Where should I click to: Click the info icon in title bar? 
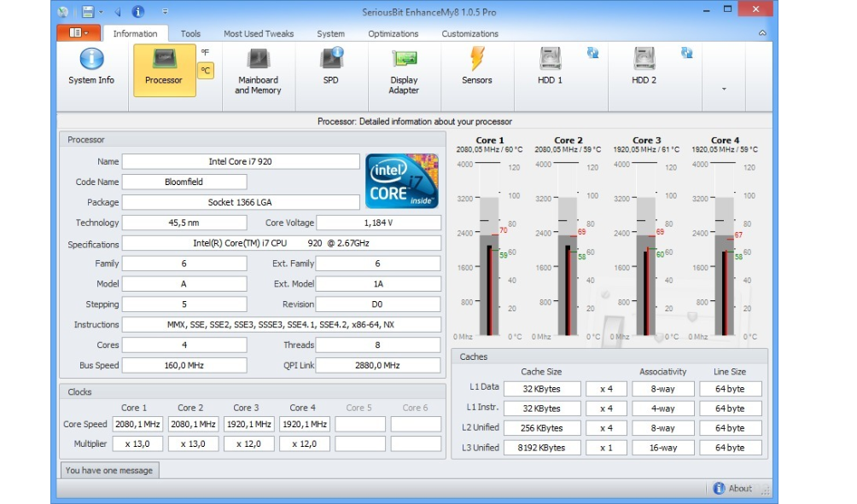pos(137,12)
